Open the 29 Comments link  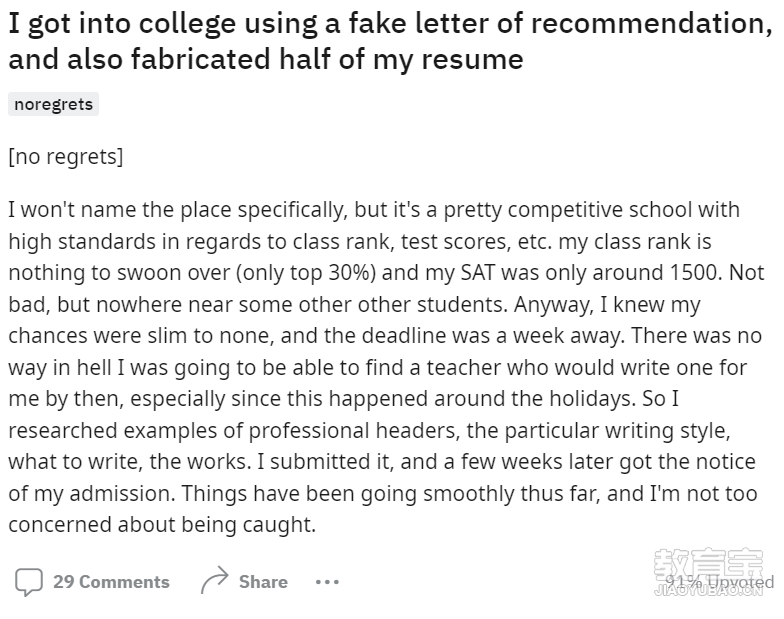111,582
